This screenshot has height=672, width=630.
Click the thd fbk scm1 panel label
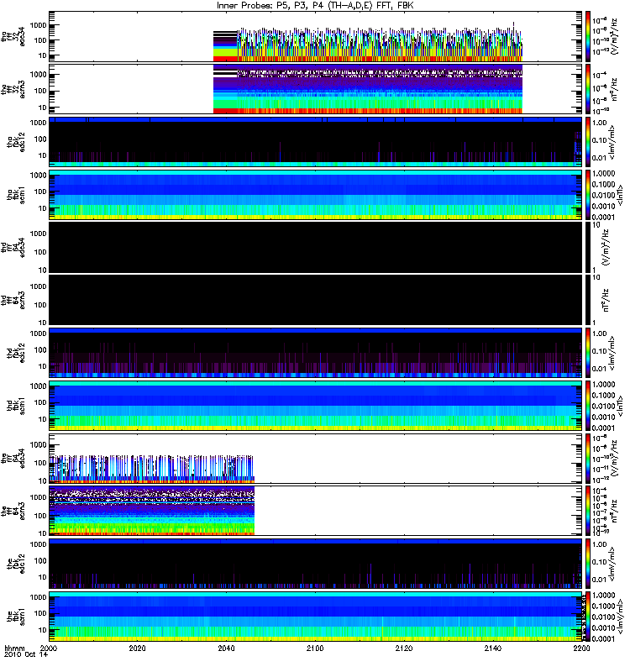(16, 406)
